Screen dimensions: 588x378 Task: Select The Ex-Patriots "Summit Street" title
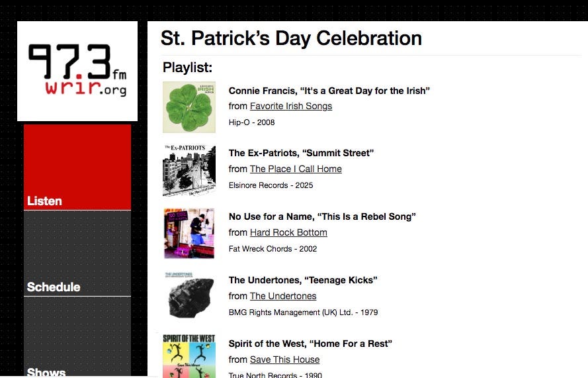(301, 153)
